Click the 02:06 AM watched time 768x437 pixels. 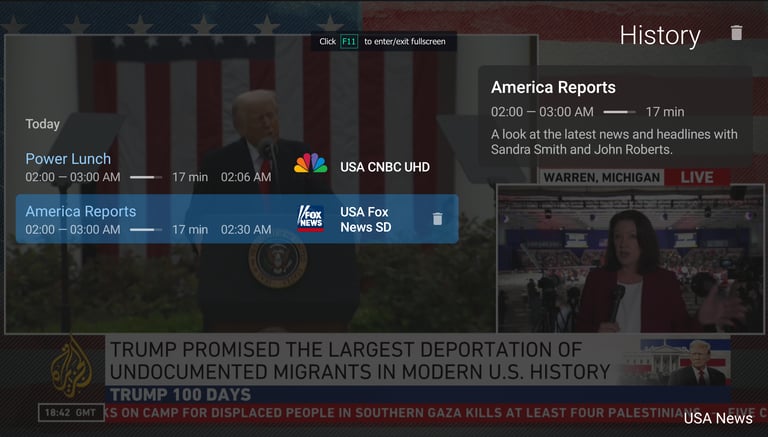tap(246, 177)
